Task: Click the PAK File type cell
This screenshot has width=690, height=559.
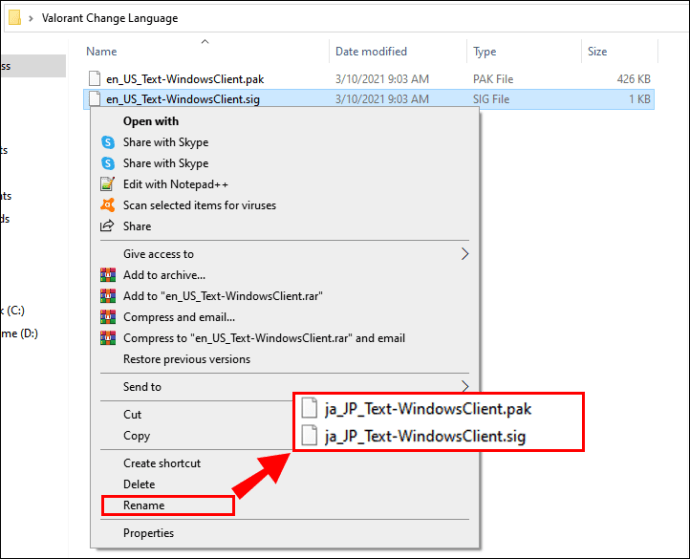Action: point(493,79)
